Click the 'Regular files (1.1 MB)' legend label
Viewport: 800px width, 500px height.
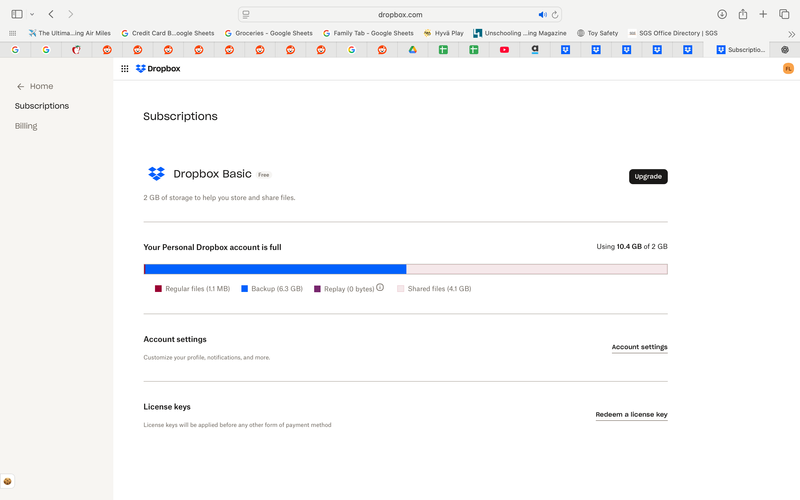click(197, 289)
